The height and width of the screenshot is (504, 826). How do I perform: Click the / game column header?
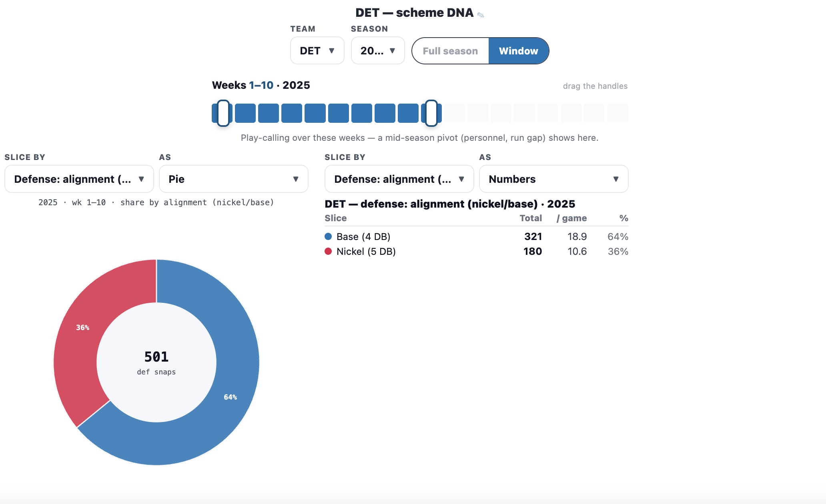tap(571, 218)
